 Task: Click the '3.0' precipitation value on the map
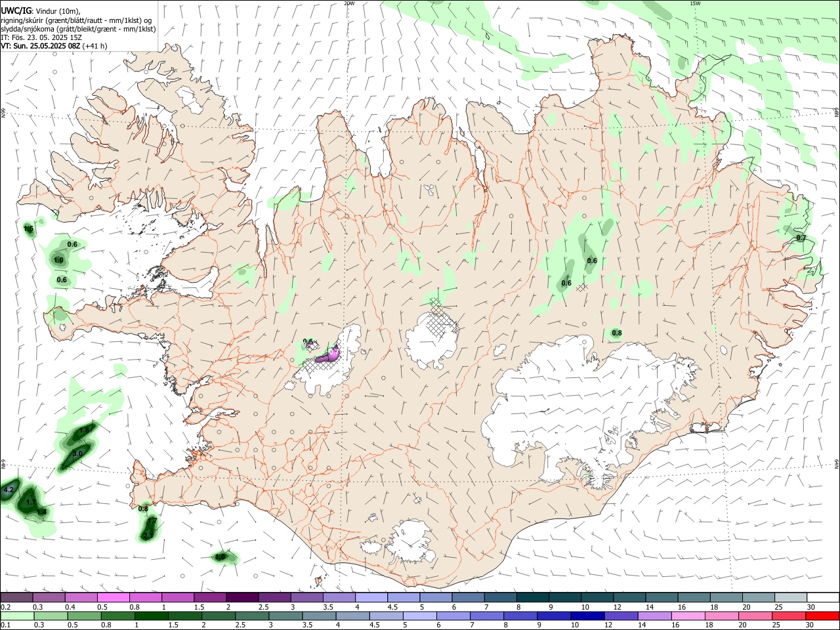click(77, 454)
